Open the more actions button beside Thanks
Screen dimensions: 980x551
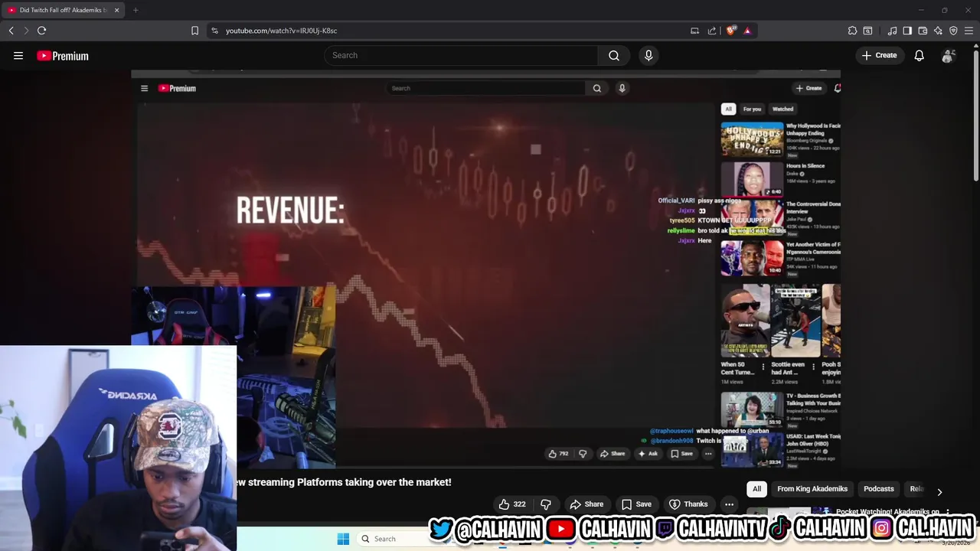[729, 504]
